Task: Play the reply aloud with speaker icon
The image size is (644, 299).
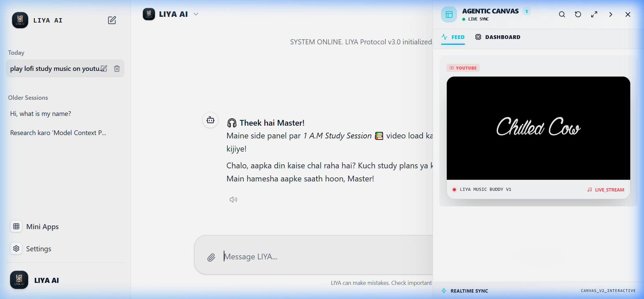Action: pyautogui.click(x=233, y=200)
